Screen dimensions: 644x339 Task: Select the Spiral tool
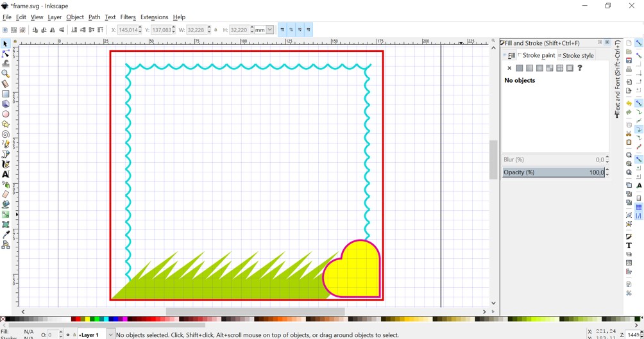(5, 134)
